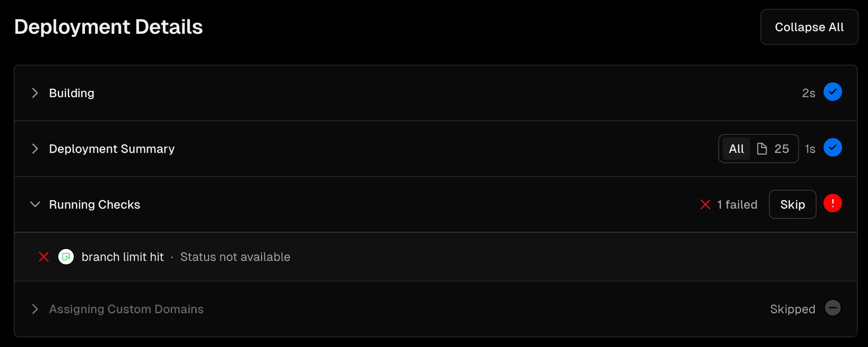
Task: Select the All filter tab
Action: point(736,149)
